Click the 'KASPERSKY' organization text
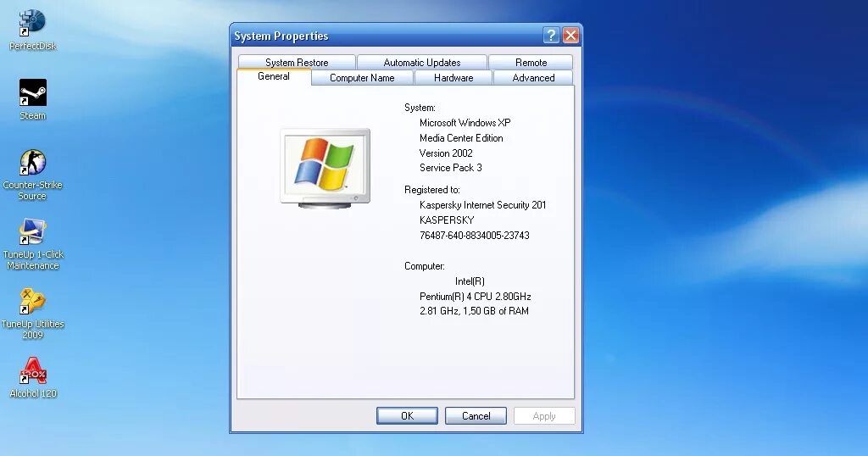 pos(447,220)
